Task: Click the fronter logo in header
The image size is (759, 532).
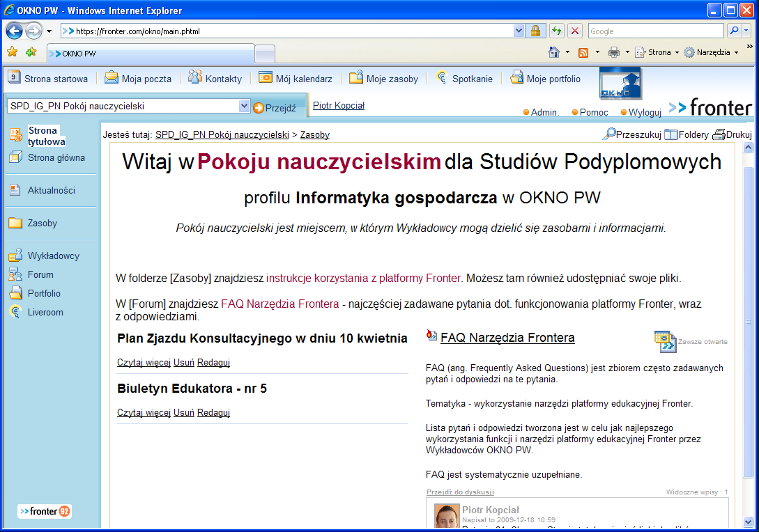Action: pyautogui.click(x=710, y=107)
